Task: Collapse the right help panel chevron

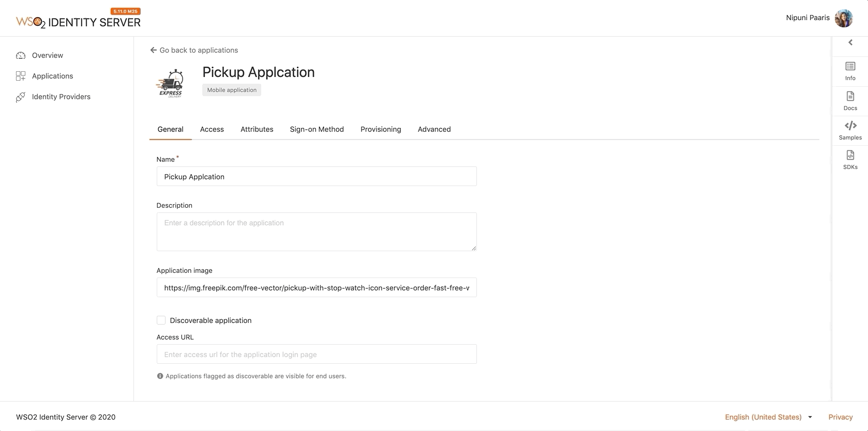Action: click(x=850, y=42)
